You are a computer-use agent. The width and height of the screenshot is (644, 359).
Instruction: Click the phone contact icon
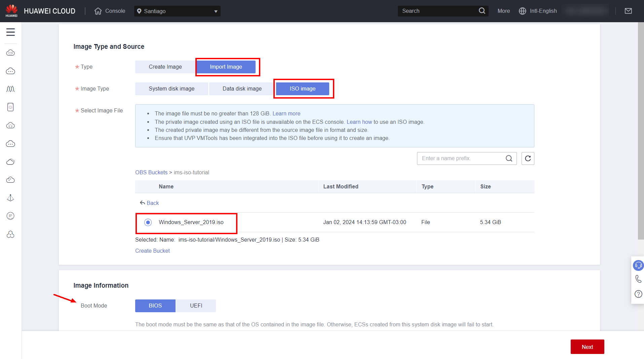click(x=638, y=279)
